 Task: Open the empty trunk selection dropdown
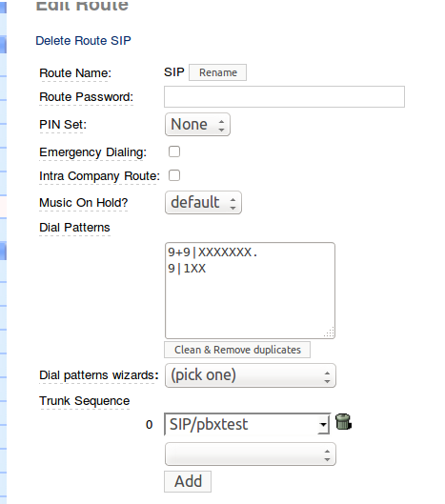tap(251, 454)
